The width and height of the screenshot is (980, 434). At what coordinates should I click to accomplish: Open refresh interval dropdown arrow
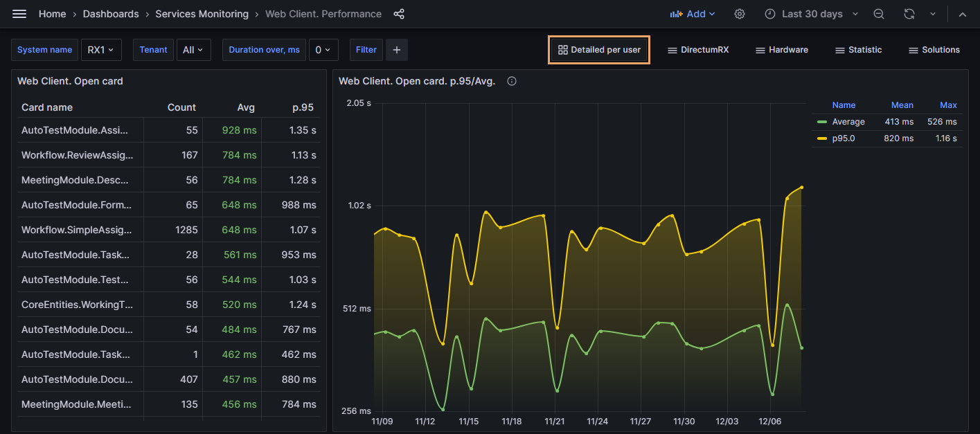pyautogui.click(x=933, y=14)
